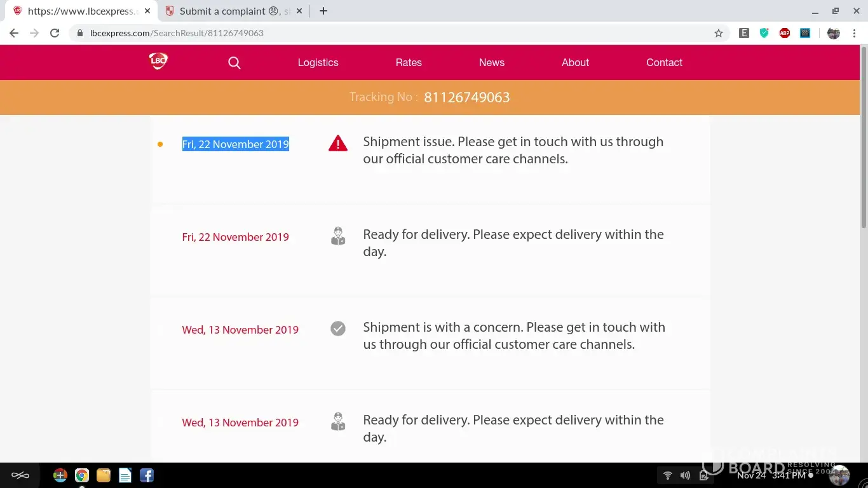
Task: Open the round multicolor app icon beside the launcher
Action: 60,475
